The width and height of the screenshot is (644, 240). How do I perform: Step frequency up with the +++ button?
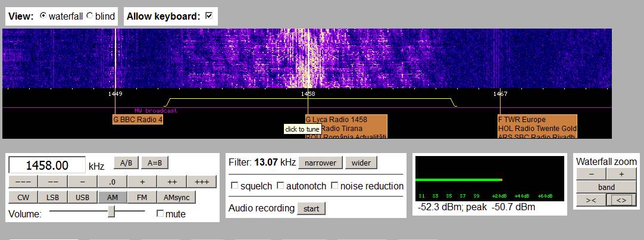click(202, 182)
